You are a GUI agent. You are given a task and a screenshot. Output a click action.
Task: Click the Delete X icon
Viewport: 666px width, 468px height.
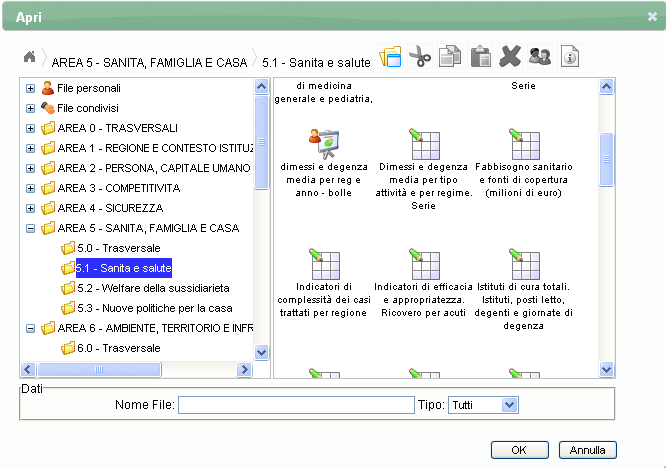pos(510,56)
